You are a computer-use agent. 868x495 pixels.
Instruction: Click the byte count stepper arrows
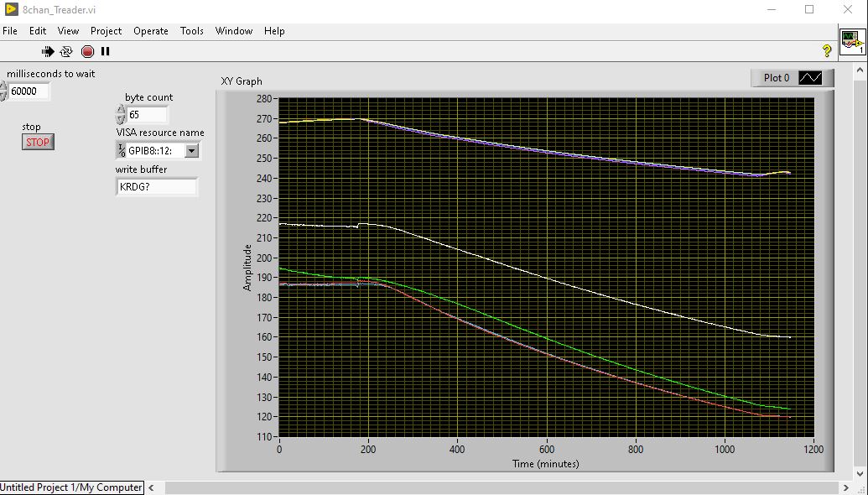pyautogui.click(x=121, y=115)
